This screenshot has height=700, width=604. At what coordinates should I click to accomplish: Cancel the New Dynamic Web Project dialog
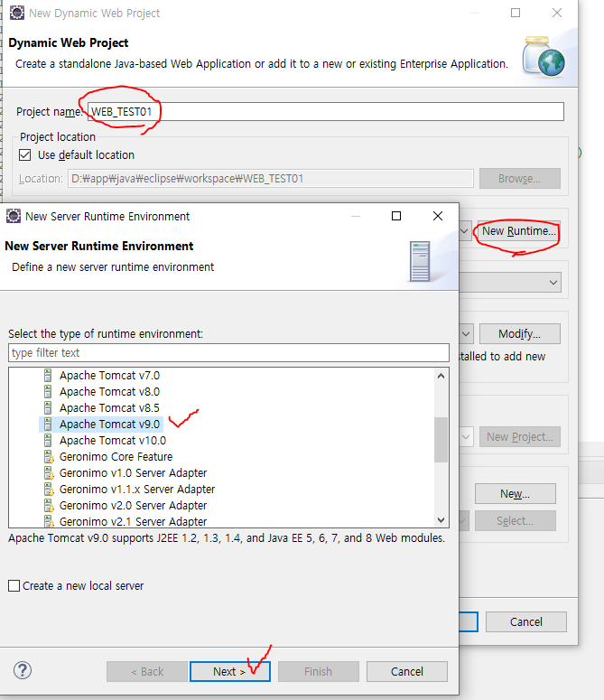[526, 622]
